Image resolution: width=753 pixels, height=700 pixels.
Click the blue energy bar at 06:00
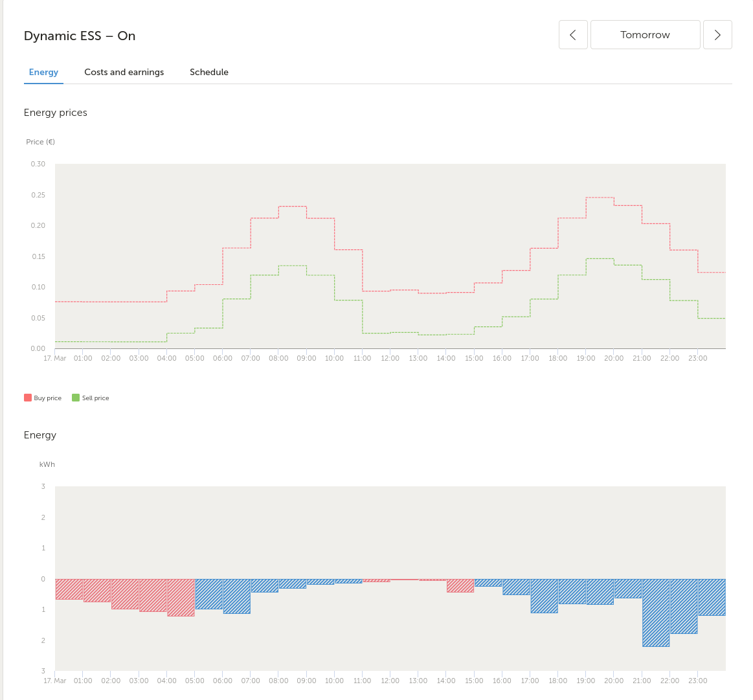click(237, 596)
